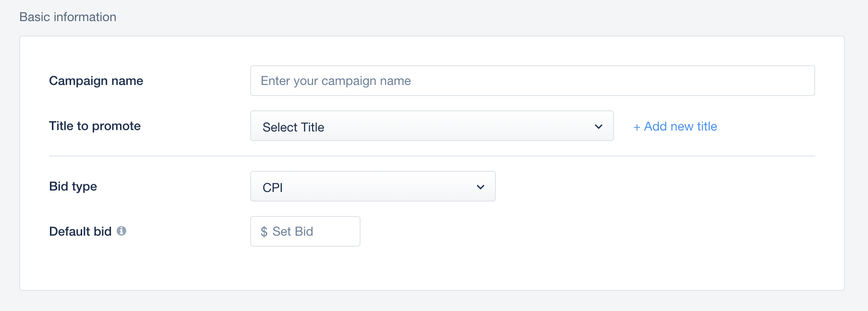Click the plus icon before Add new title
Viewport: 868px width, 311px height.
tap(637, 127)
